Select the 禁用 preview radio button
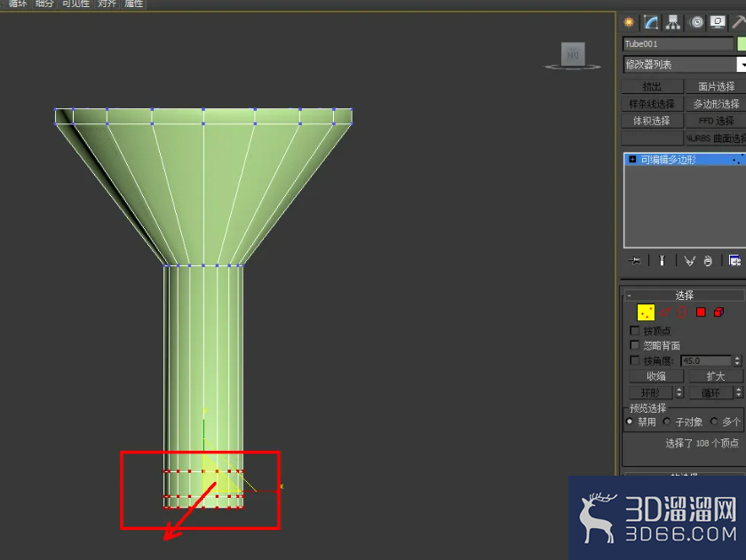The width and height of the screenshot is (746, 560). pyautogui.click(x=630, y=422)
